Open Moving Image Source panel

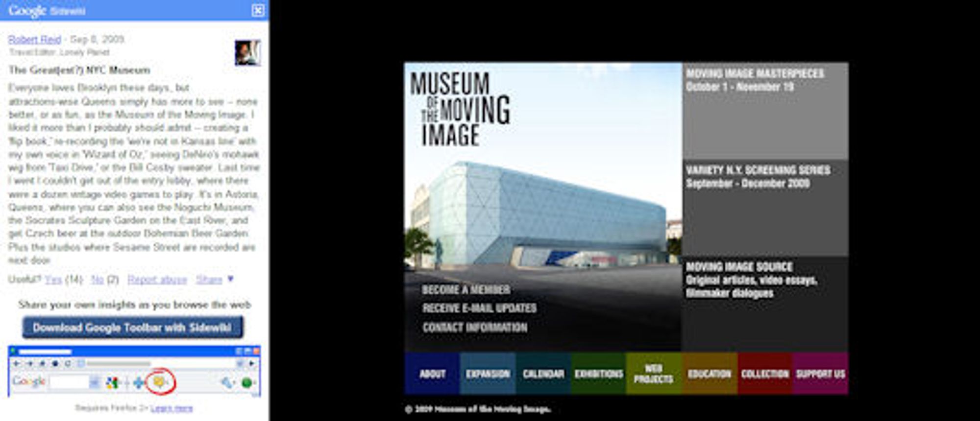coord(765,304)
